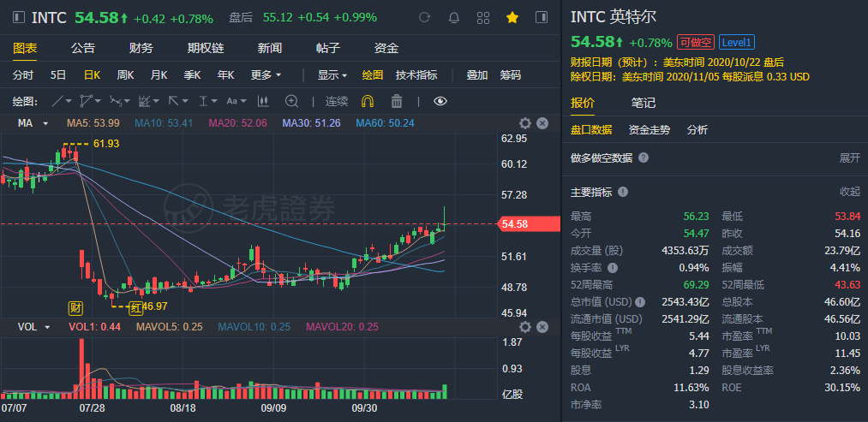Switch to the 财务 tab
The height and width of the screenshot is (422, 868).
[141, 48]
